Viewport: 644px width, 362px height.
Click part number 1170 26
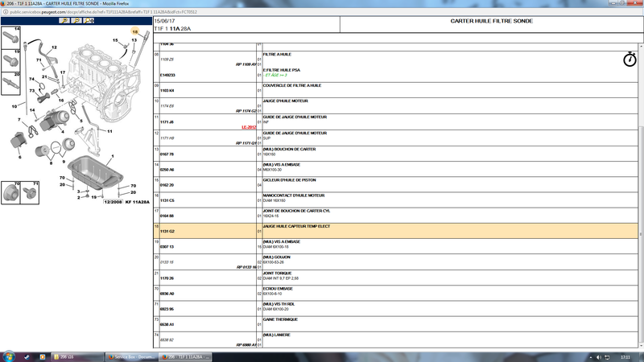click(167, 278)
